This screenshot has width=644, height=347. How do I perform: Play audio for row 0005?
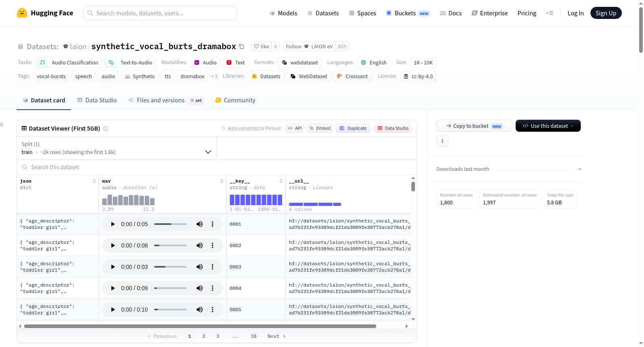point(113,310)
